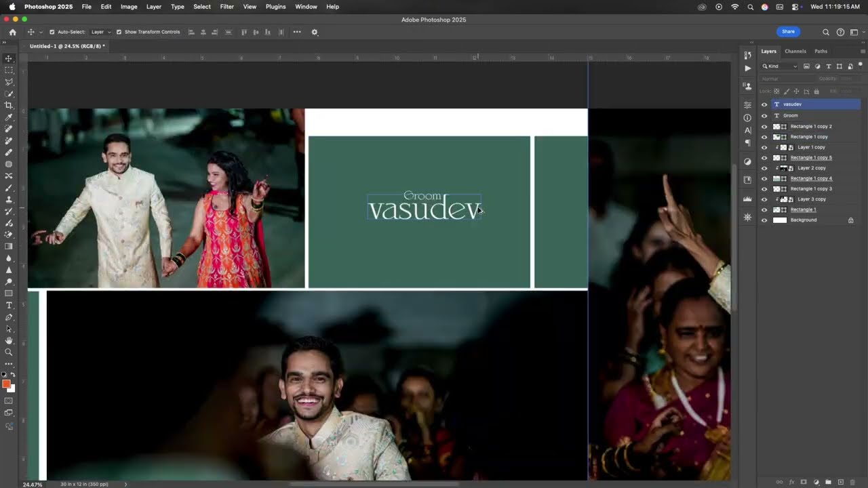Toggle Show Transform Controls checkbox
The width and height of the screenshot is (868, 488).
click(x=119, y=32)
